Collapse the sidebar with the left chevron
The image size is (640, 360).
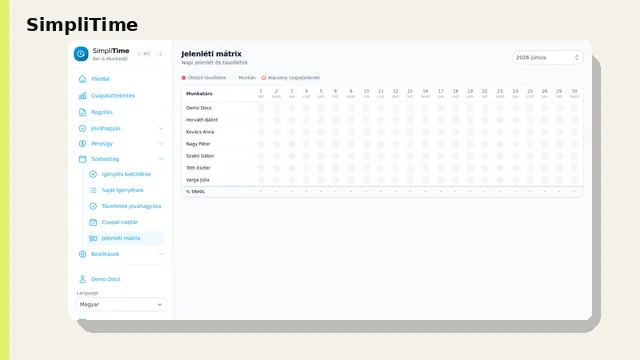(161, 53)
